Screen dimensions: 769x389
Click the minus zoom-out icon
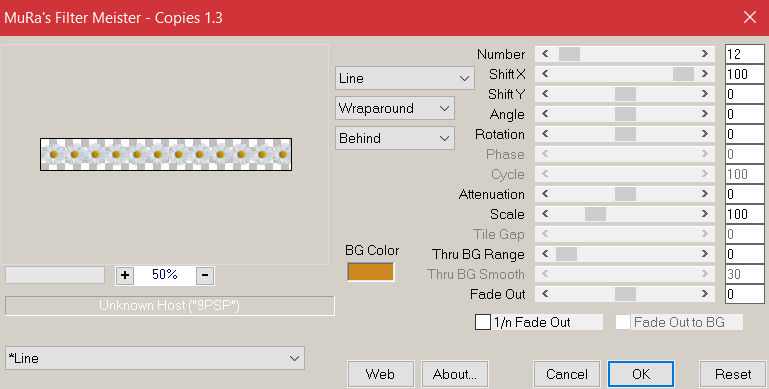pyautogui.click(x=205, y=275)
